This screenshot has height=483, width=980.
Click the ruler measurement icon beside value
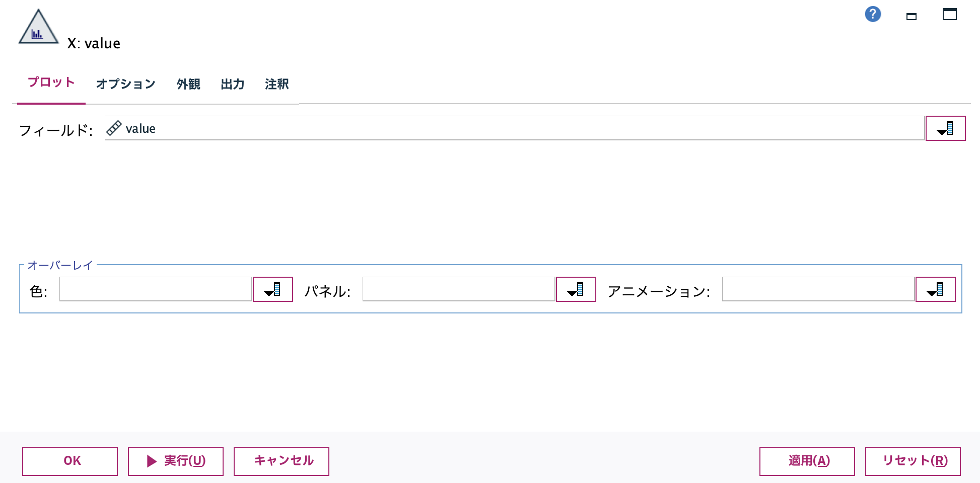pyautogui.click(x=115, y=128)
